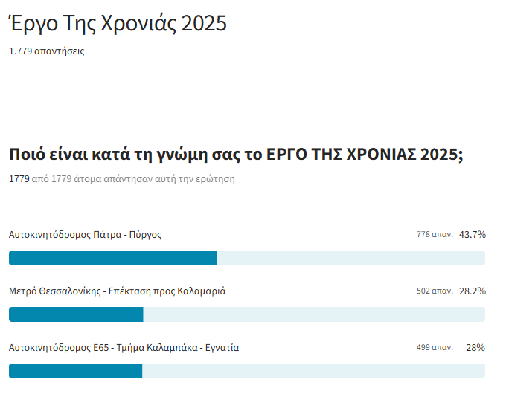This screenshot has width=506, height=420.
Task: Click the "778 απαν." response count
Action: 435,235
